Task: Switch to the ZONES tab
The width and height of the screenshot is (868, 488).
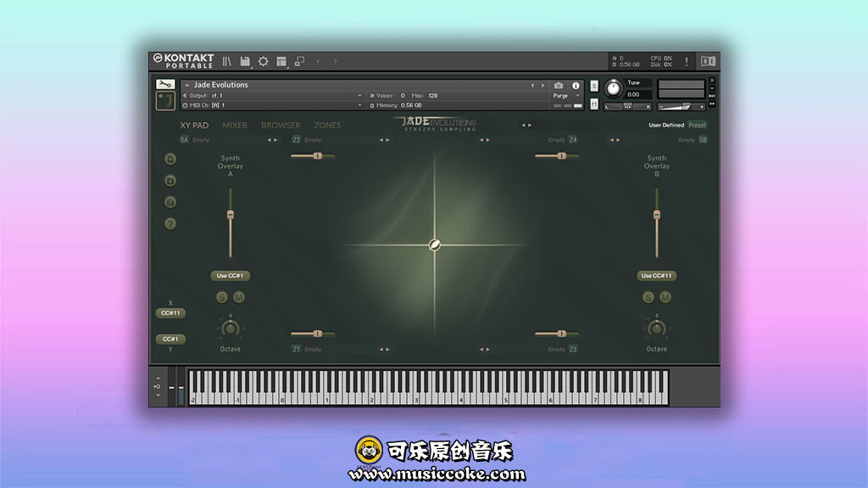Action: pyautogui.click(x=327, y=125)
